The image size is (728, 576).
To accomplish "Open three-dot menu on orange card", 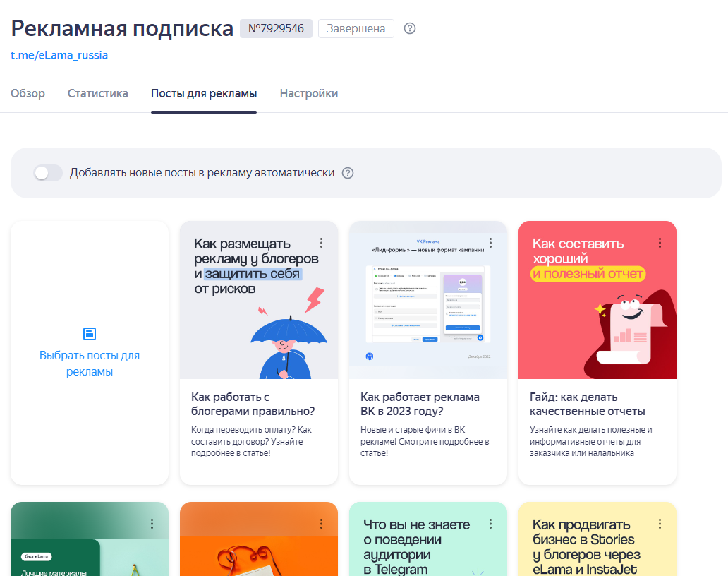I will pos(321,524).
